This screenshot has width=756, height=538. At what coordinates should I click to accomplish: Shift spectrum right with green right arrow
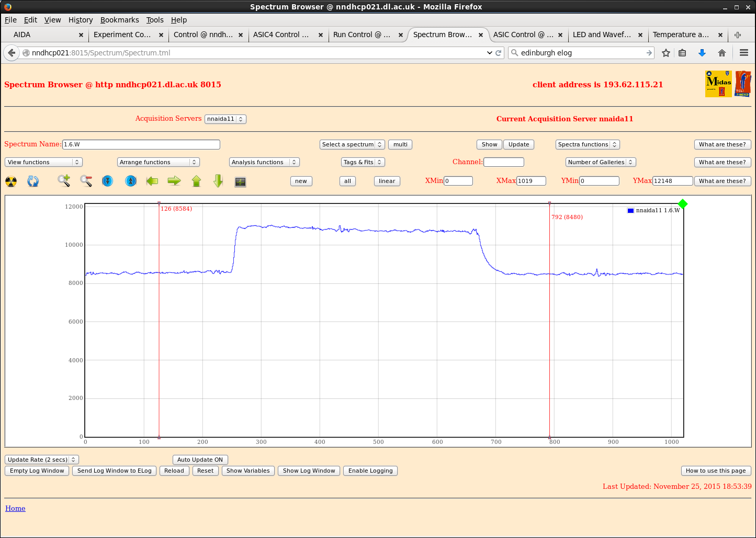(174, 181)
